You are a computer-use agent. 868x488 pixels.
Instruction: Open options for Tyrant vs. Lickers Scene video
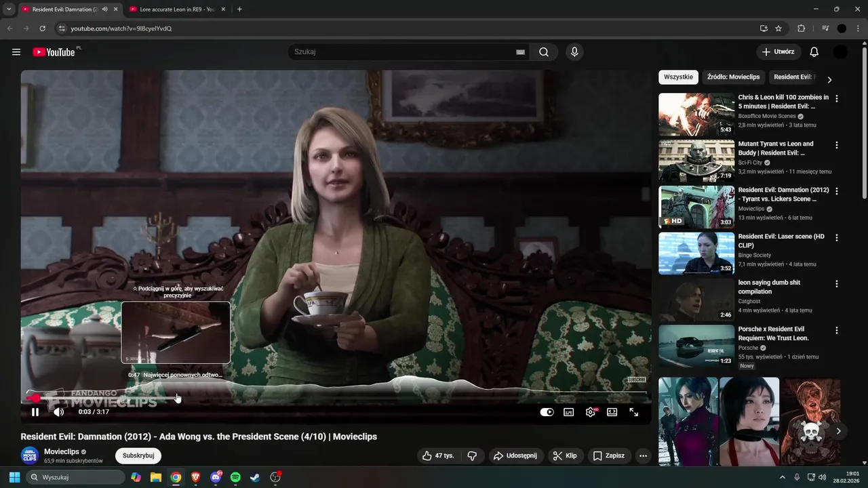[837, 191]
